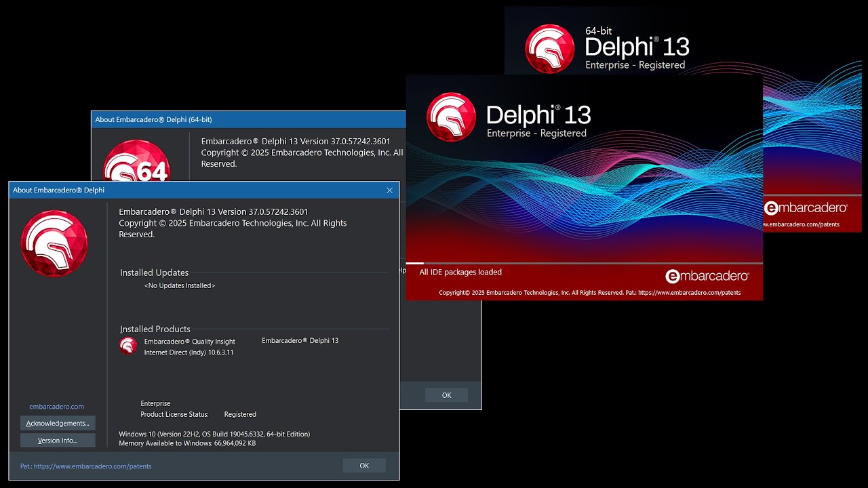Click the copyright text in the front About dialog
The width and height of the screenshot is (868, 488).
click(233, 228)
